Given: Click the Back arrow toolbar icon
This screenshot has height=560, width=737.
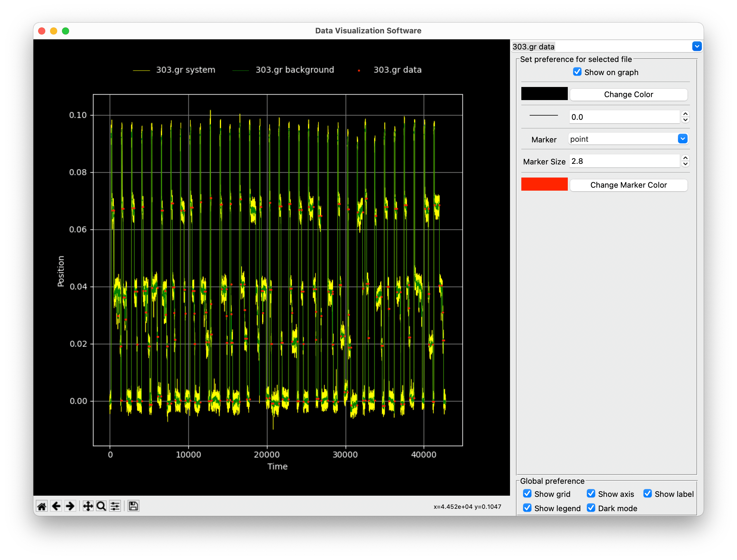Looking at the screenshot, I should click(56, 506).
